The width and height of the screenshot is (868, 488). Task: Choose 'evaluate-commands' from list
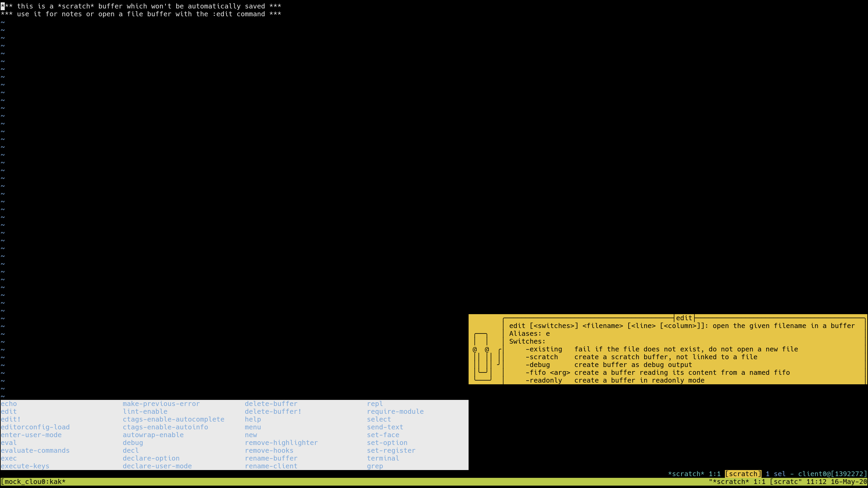(35, 450)
